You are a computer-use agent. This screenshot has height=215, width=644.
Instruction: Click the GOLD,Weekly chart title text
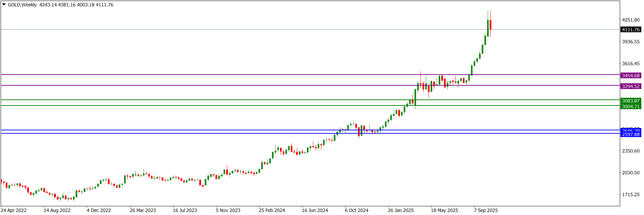point(22,5)
